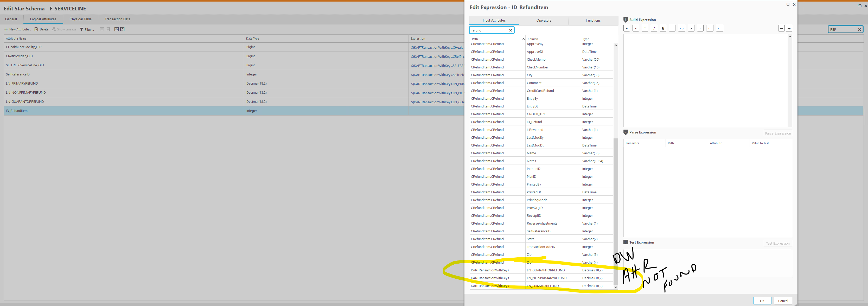Cancel the Edit Expression dialog
The image size is (868, 306).
(x=783, y=301)
